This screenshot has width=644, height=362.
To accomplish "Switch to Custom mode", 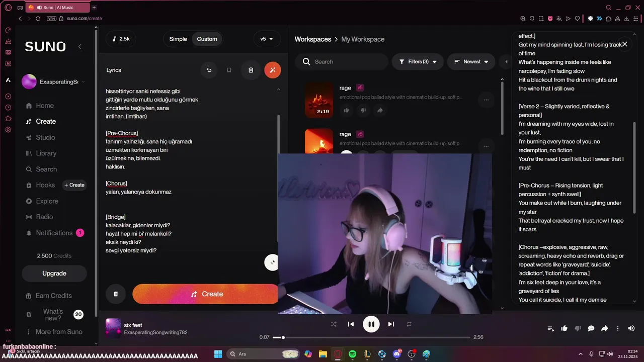I will 207,39.
